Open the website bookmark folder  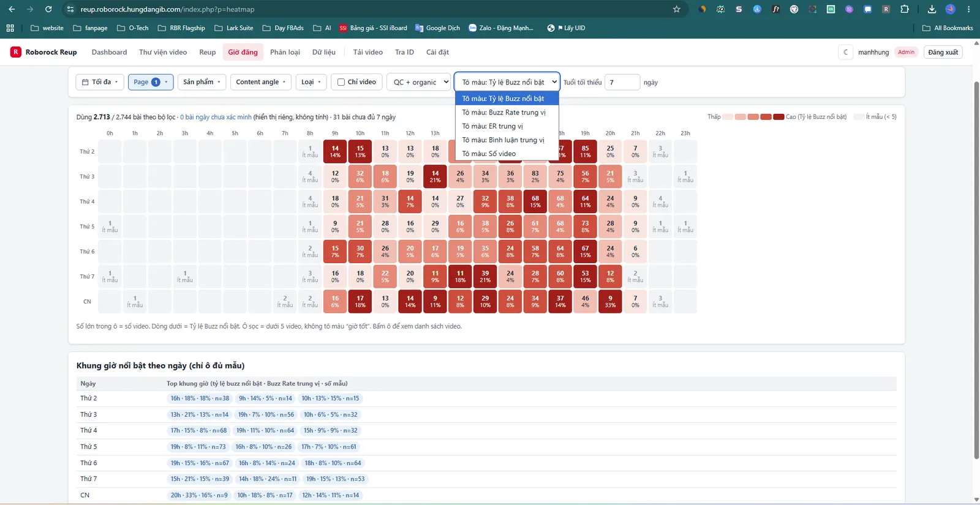click(47, 28)
